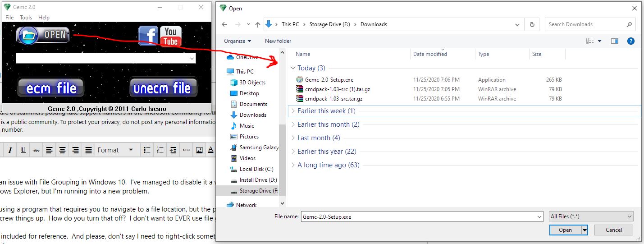This screenshot has width=644, height=244.
Task: Expand the Earlier this year (22) group
Action: tap(293, 152)
